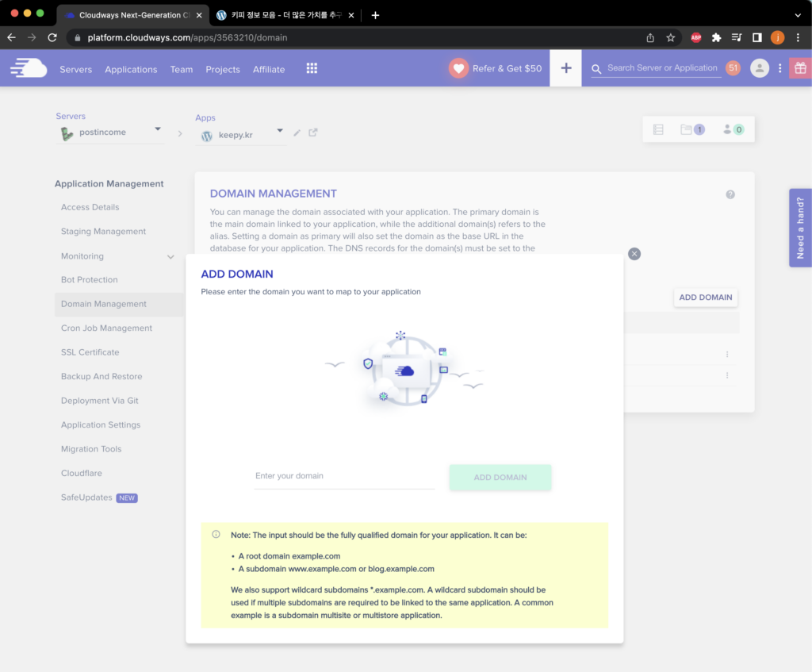This screenshot has height=672, width=812.
Task: Open SafeUpdates in sidebar
Action: pyautogui.click(x=86, y=497)
